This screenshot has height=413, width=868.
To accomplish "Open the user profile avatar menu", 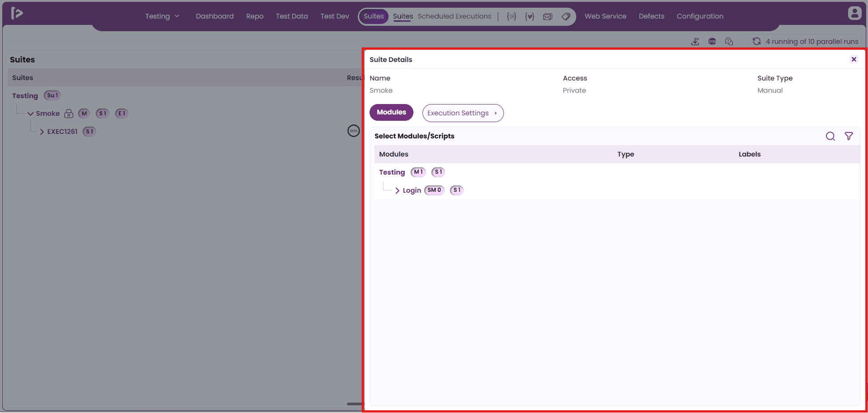I will click(x=854, y=13).
